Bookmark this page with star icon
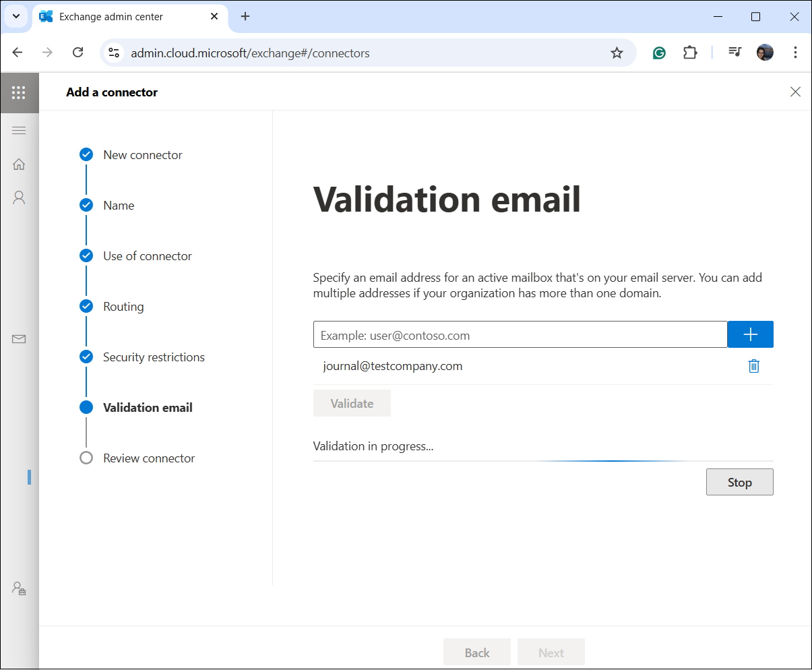Viewport: 812px width, 670px height. point(617,53)
